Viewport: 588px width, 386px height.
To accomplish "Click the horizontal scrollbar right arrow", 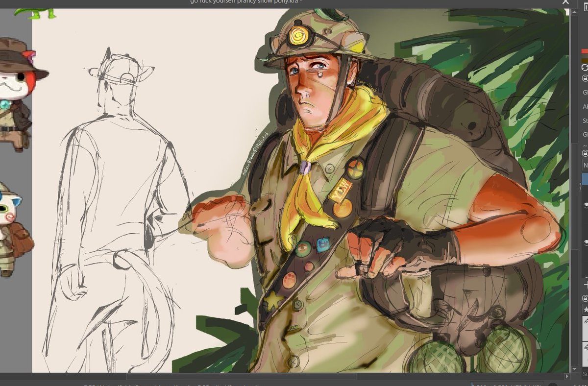I will tap(567, 376).
